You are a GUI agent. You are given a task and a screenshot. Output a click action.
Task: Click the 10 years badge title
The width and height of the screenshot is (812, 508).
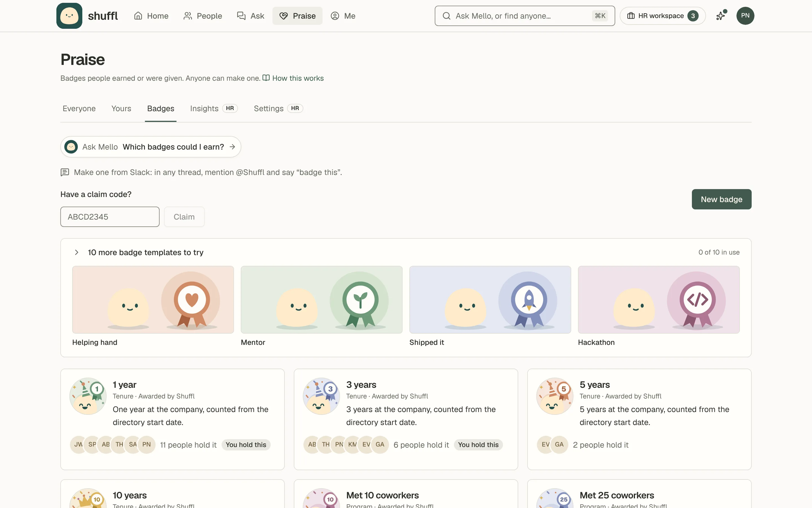click(x=129, y=495)
